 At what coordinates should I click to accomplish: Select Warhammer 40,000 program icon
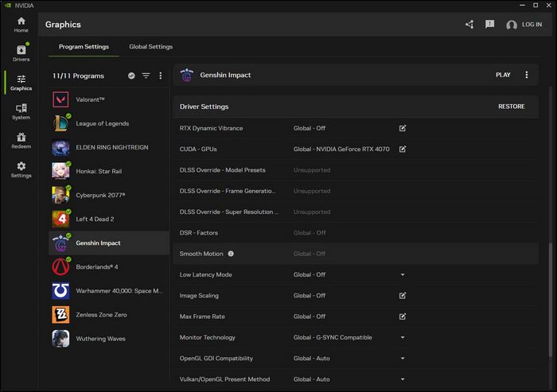coord(60,291)
